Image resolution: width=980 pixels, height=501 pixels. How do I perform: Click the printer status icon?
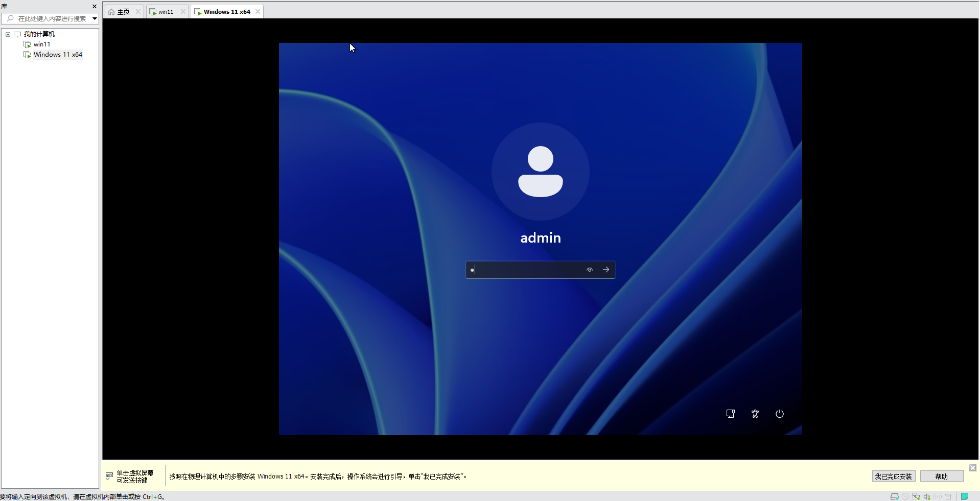click(948, 496)
